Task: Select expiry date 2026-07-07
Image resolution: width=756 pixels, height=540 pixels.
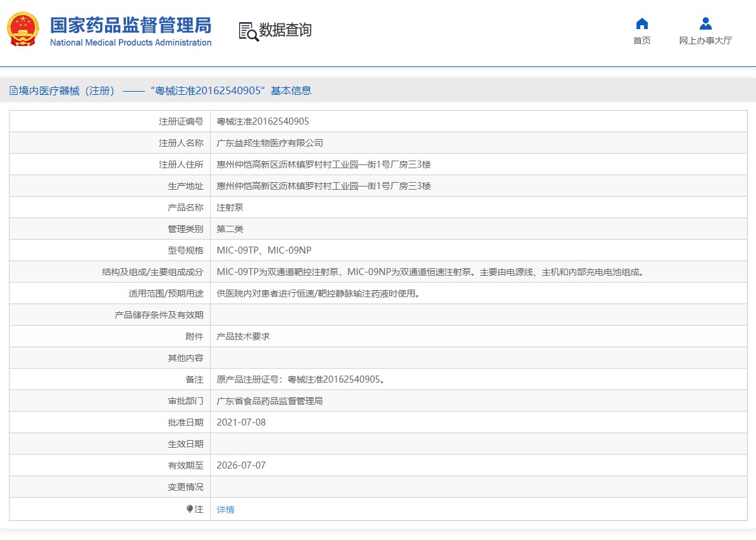Action: point(241,465)
